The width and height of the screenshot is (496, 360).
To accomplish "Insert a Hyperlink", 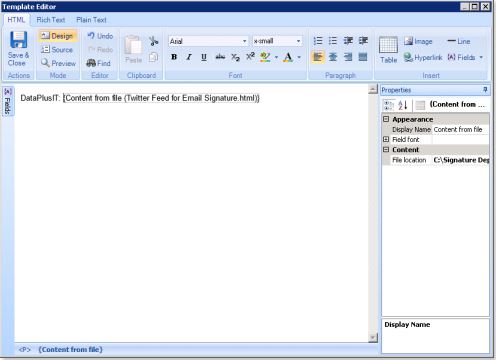I will 423,57.
